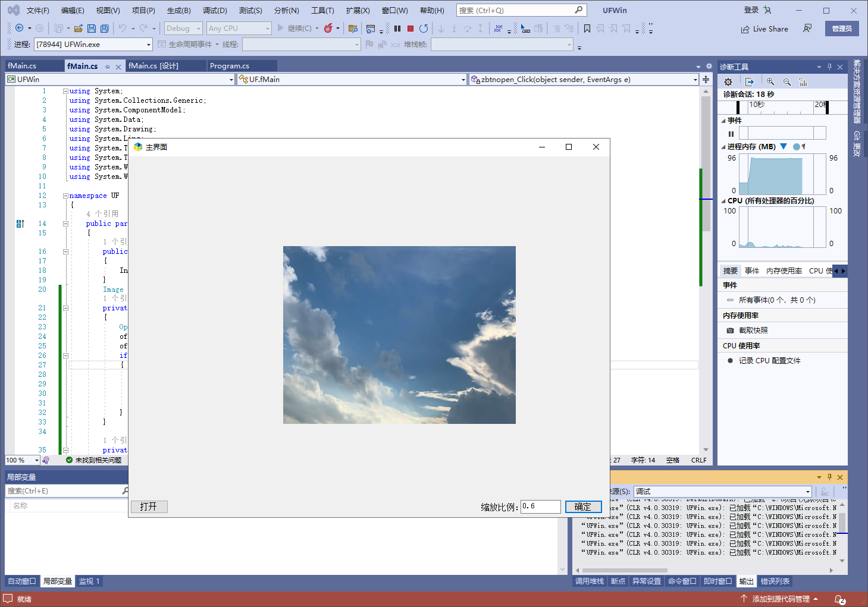Viewport: 868px width, 607px height.
Task: Open 解决方案资源管理器 side tab
Action: tap(857, 91)
